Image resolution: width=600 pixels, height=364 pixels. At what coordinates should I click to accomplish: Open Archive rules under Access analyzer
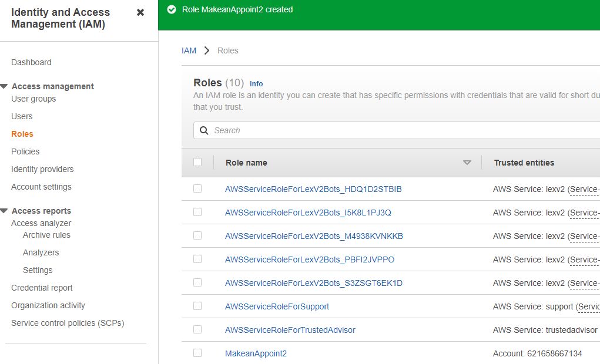click(x=46, y=235)
